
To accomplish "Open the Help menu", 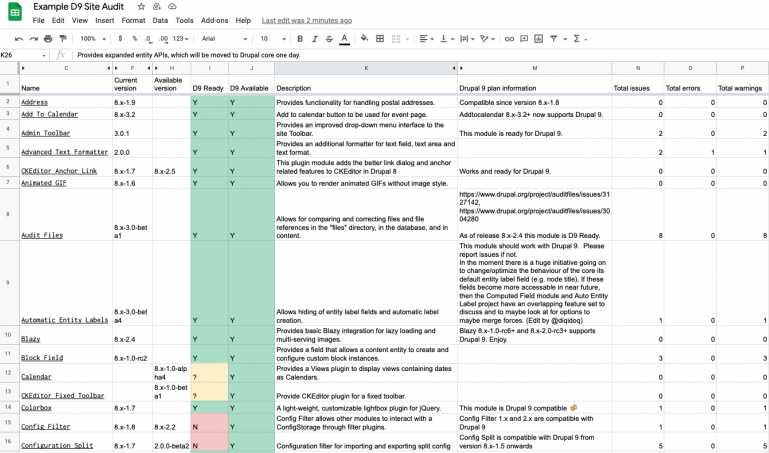I will [243, 21].
